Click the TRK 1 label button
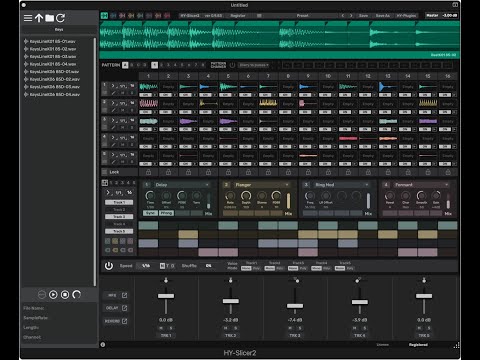480x360 pixels. pyautogui.click(x=166, y=335)
